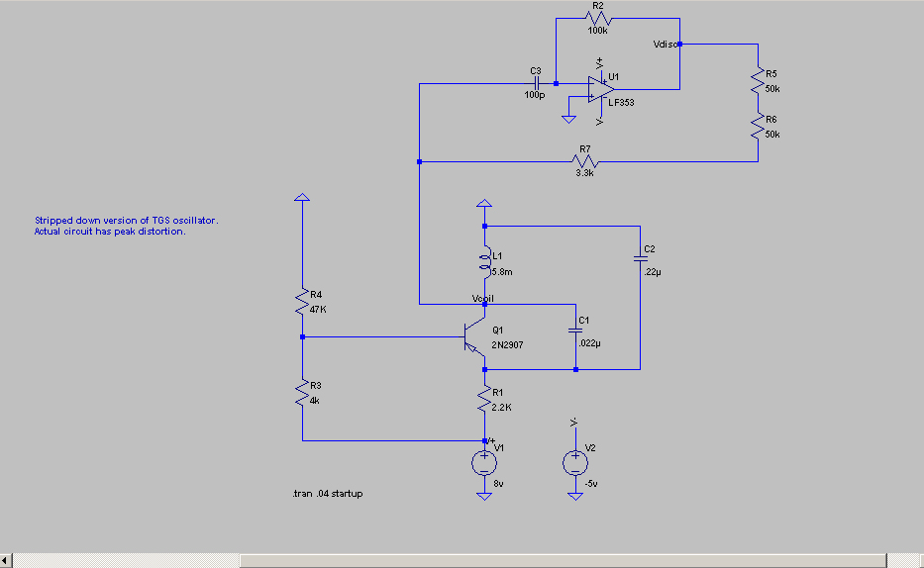
Task: Click the 50k value of R5
Action: click(771, 89)
